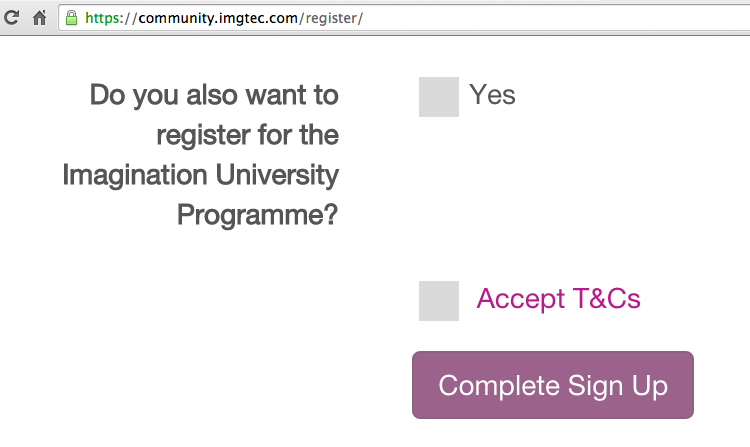Check the Accept T&Cs checkbox
Screen dimensions: 750x447
click(x=438, y=301)
